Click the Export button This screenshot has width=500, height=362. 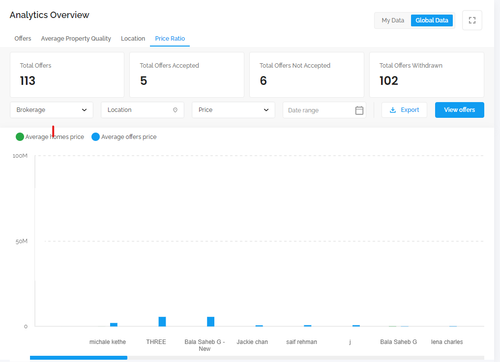[x=404, y=110]
